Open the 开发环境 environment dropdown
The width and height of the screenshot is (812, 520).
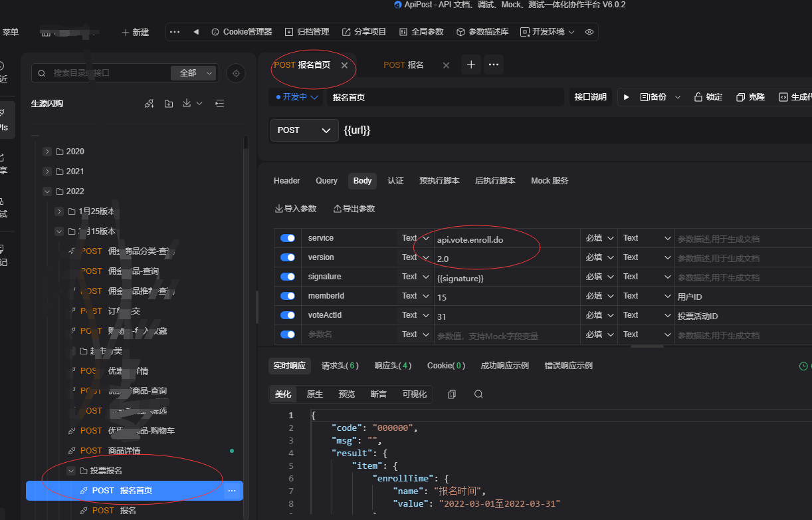click(548, 32)
